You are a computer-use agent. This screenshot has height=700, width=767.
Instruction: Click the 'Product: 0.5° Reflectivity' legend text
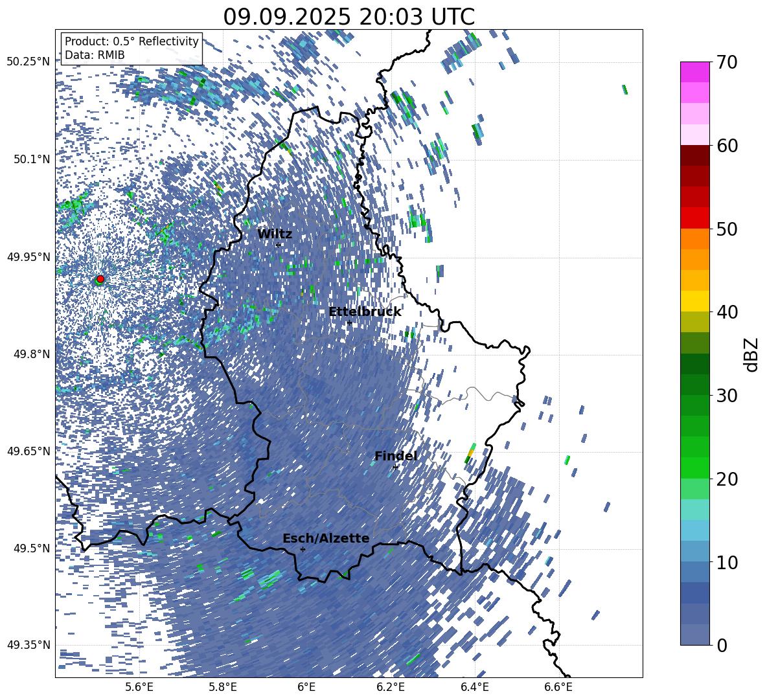132,41
